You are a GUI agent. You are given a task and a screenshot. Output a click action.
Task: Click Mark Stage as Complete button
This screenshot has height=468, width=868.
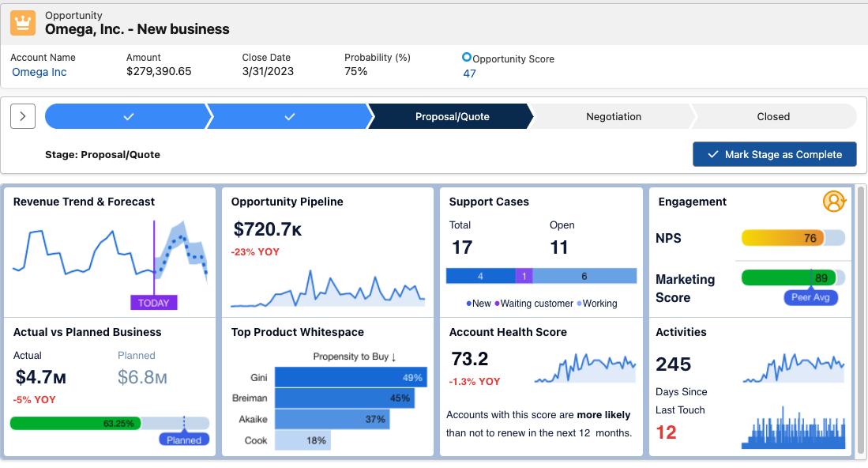tap(775, 154)
